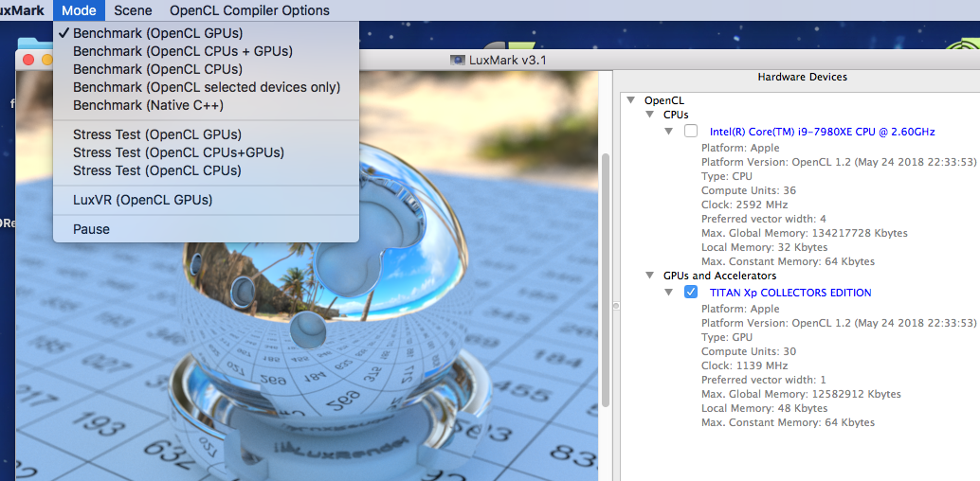
Task: Collapse the OpenCL tree node
Action: coord(630,100)
